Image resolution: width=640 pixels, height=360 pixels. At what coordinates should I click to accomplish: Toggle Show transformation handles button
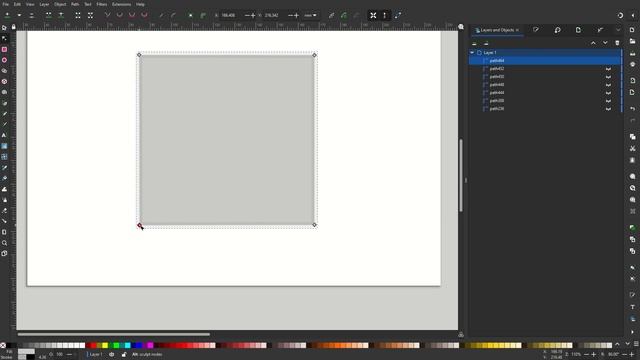373,15
